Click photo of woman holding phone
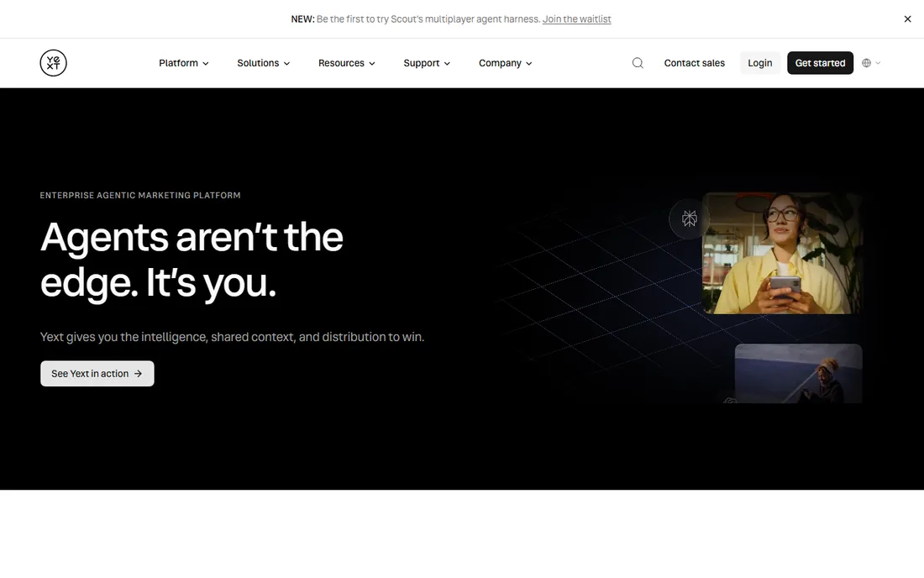Image resolution: width=924 pixels, height=578 pixels. point(782,253)
